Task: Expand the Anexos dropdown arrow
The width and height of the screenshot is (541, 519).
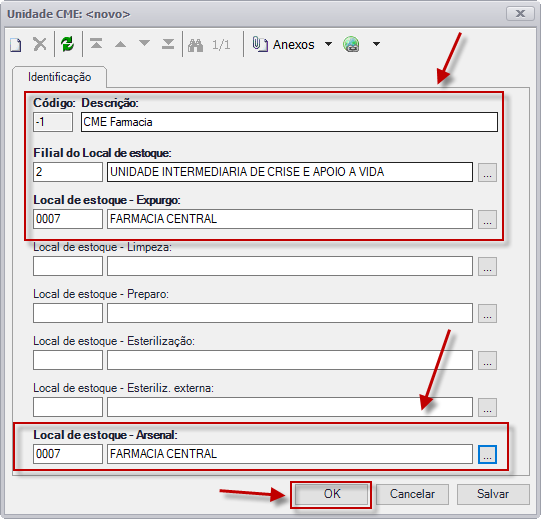Action: tap(328, 44)
